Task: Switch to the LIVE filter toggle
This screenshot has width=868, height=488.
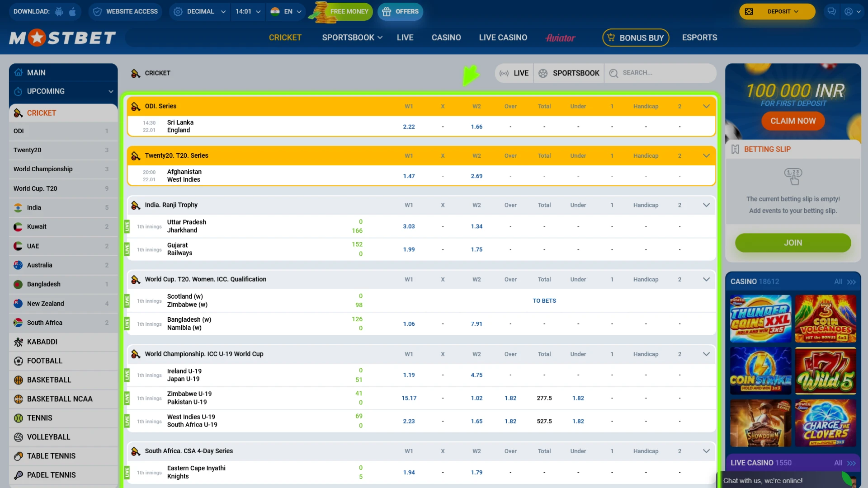Action: pyautogui.click(x=513, y=73)
